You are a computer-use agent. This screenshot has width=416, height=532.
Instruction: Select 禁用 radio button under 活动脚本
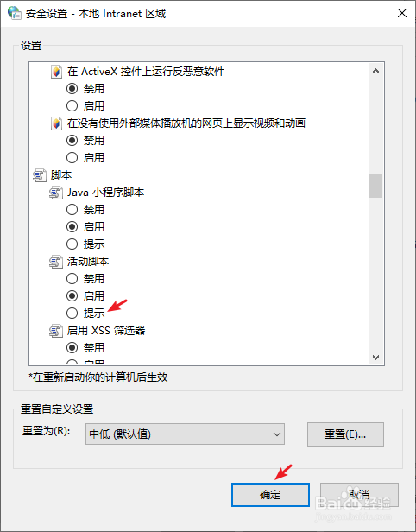72,279
